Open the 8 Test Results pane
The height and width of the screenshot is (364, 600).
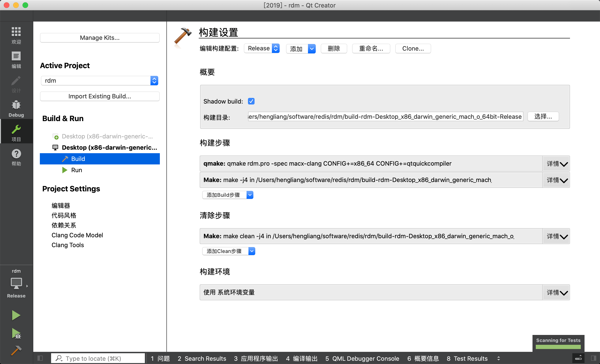pyautogui.click(x=467, y=358)
